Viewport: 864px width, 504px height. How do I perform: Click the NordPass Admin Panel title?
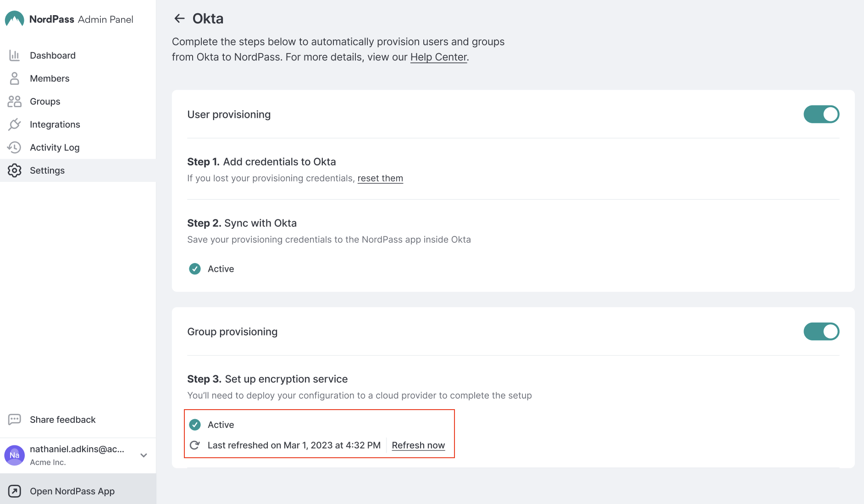(x=81, y=19)
